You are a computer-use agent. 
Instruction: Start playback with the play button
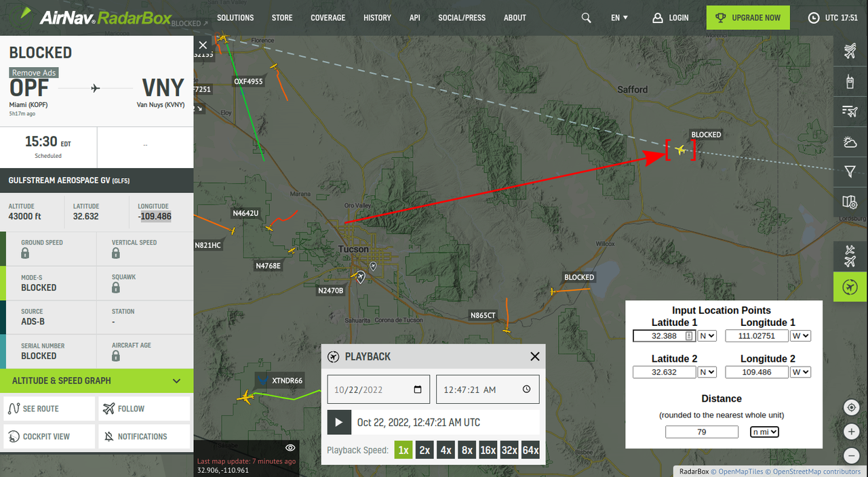(339, 422)
